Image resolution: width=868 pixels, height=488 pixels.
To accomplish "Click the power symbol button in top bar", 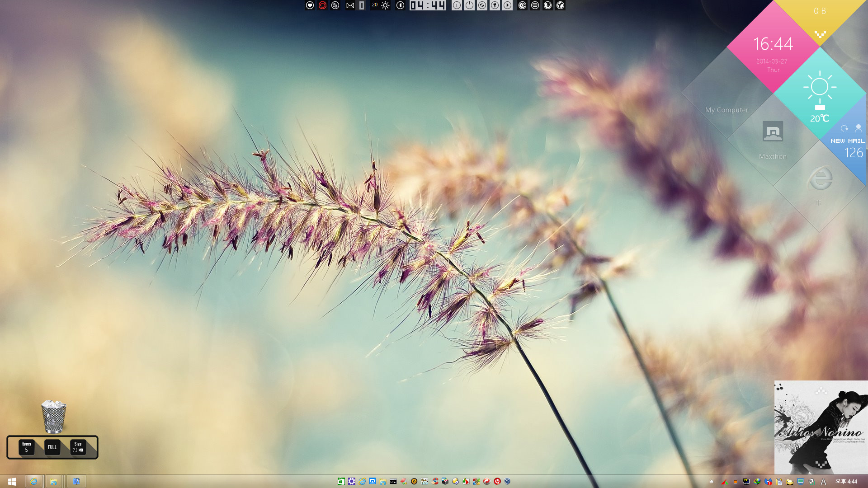I will point(470,5).
